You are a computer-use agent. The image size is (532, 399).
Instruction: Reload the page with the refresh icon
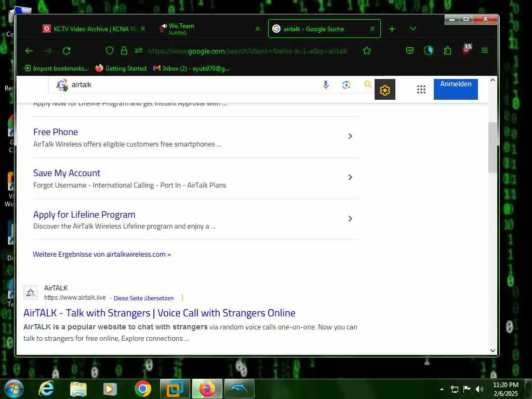tap(66, 51)
